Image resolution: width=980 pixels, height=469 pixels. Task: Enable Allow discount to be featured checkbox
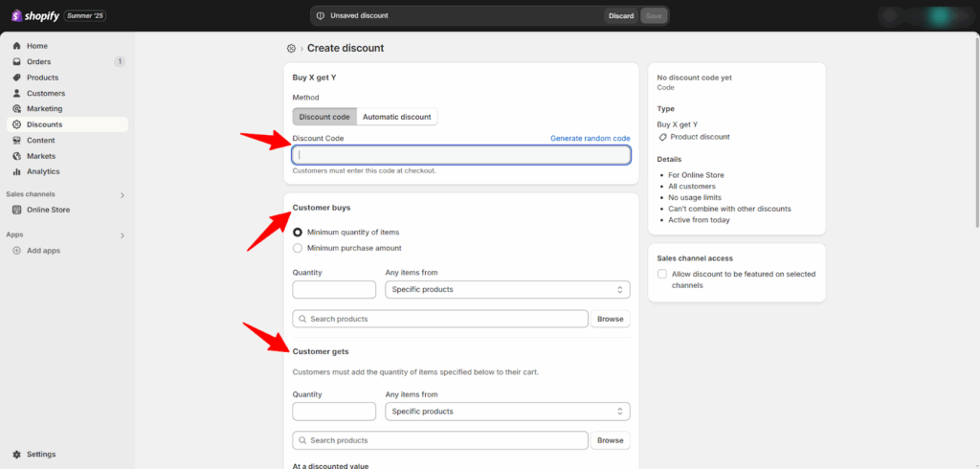(662, 275)
